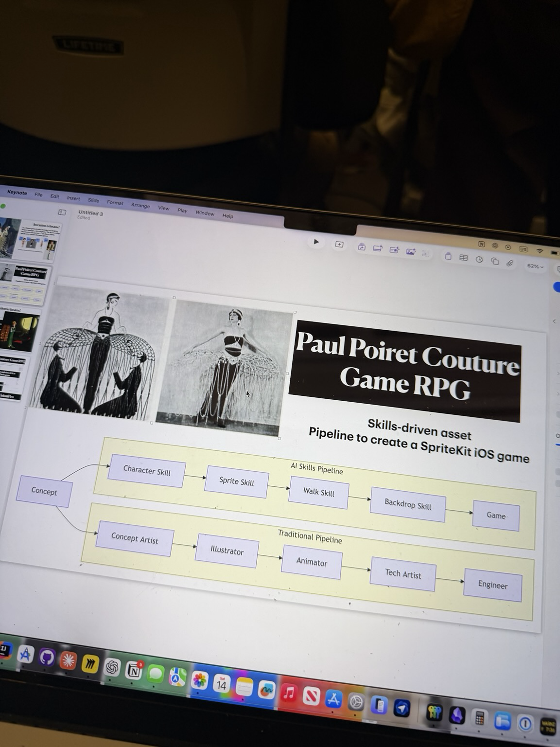Open the 62% zoom dropdown
This screenshot has height=747, width=560.
pyautogui.click(x=535, y=267)
